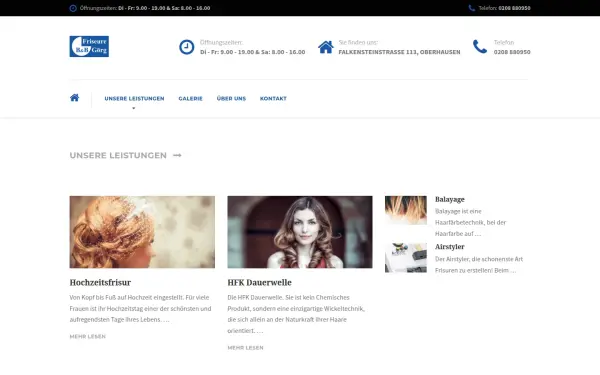Open the HFK Dauerwelle article title
Viewport: 600px width, 375px height.
[259, 282]
